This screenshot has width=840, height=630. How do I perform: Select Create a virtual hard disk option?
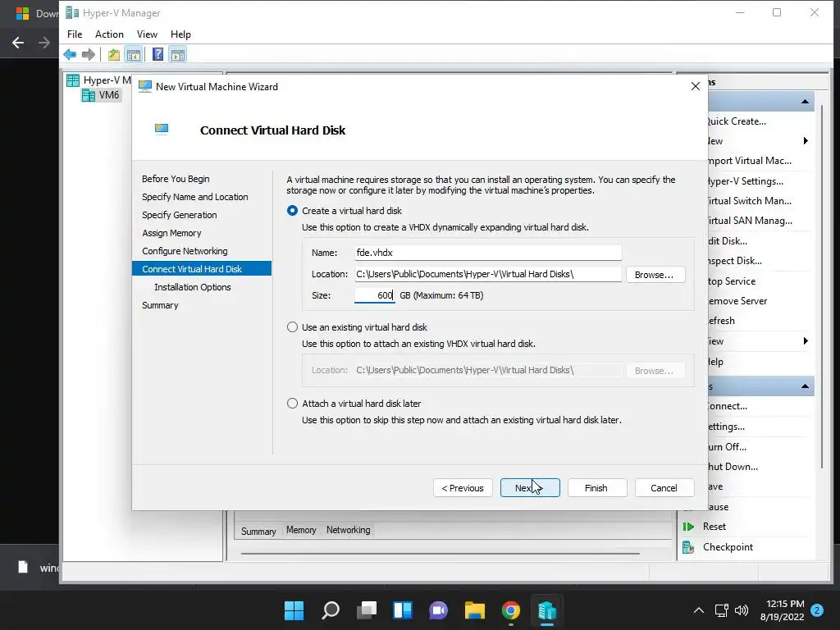(293, 211)
